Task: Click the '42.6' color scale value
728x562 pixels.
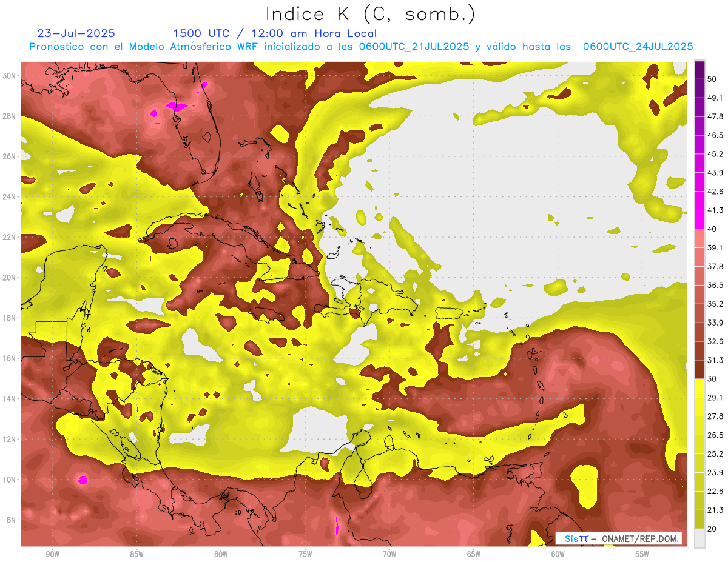Action: pyautogui.click(x=715, y=192)
